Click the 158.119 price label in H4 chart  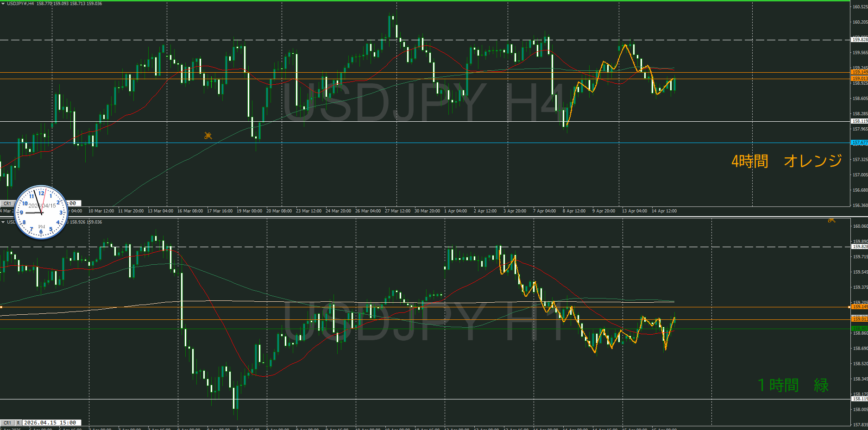[859, 121]
